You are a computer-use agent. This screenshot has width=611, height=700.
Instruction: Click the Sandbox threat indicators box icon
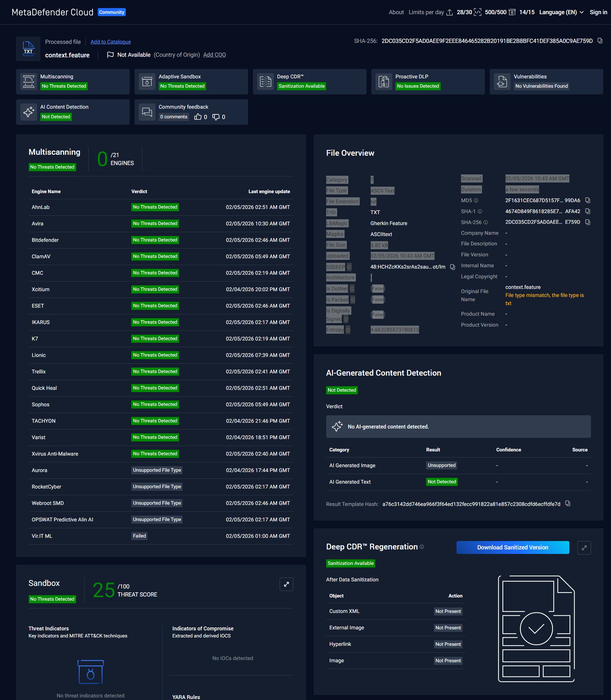(90, 672)
